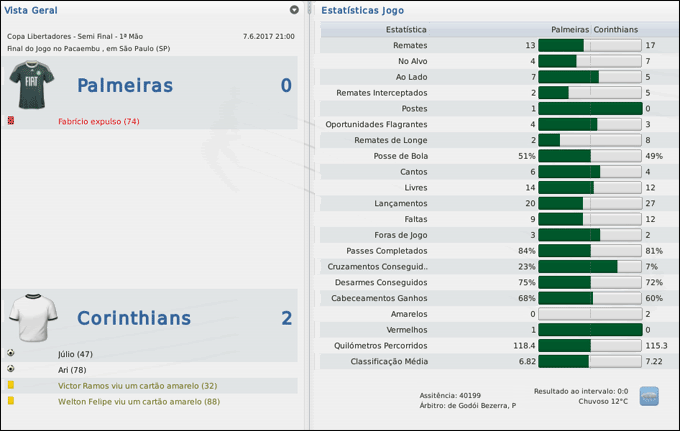Click the goal ball icon beside Júlio
This screenshot has height=431, width=680.
click(11, 353)
